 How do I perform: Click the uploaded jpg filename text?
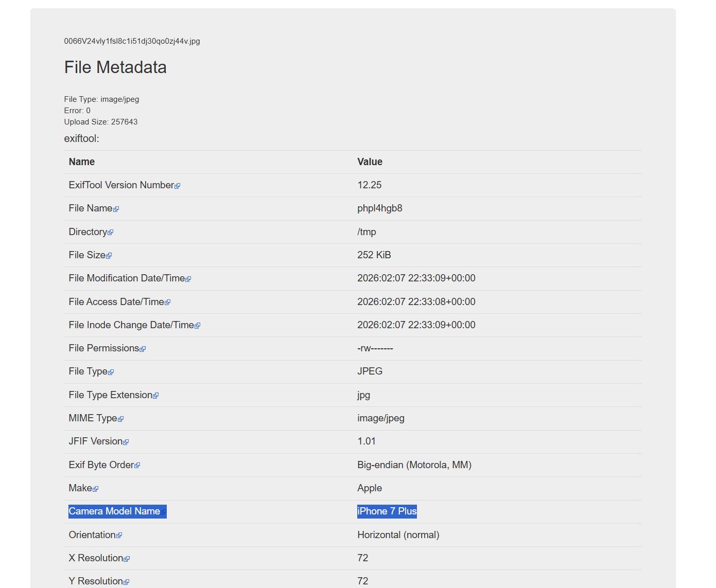(132, 41)
